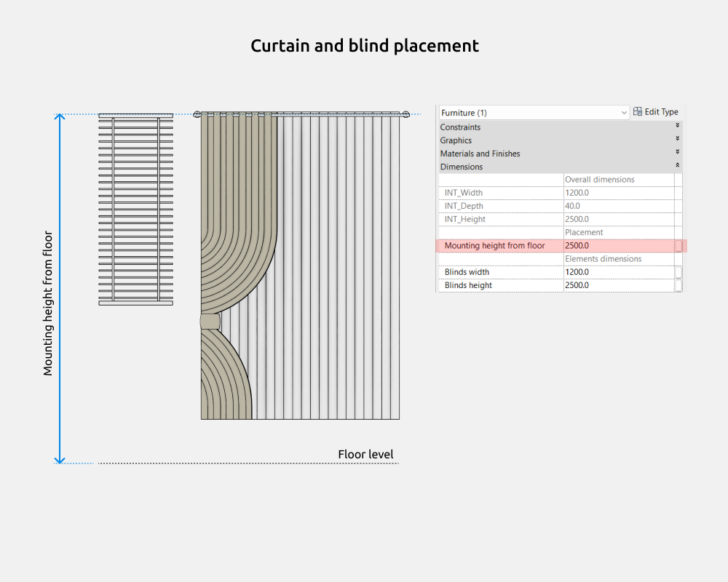This screenshot has width=728, height=582.
Task: Open the Furniture (1) type selector dropdown
Action: (534, 112)
